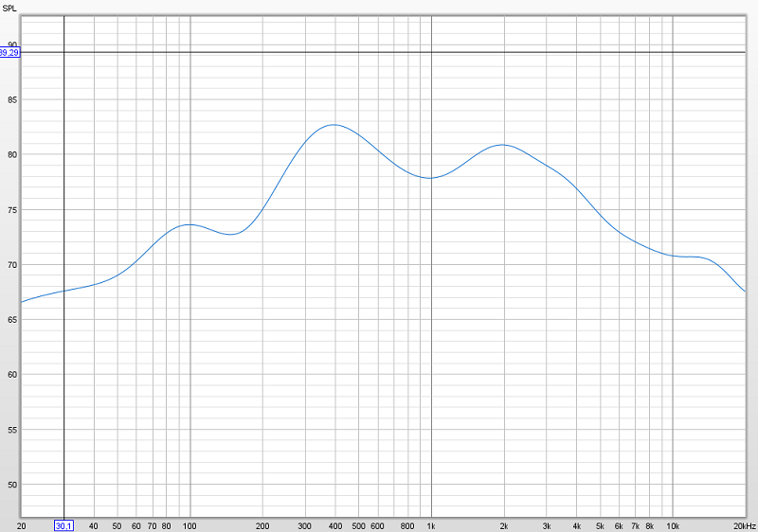The width and height of the screenshot is (758, 532).
Task: Click the 20kHz label on frequency axis
Action: pyautogui.click(x=745, y=526)
